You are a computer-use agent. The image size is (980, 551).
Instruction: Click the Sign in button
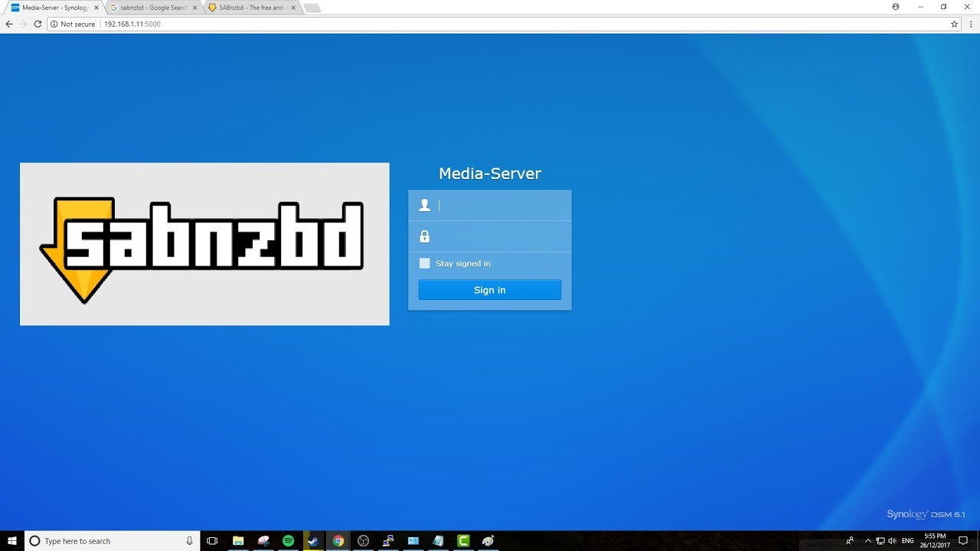click(x=490, y=290)
